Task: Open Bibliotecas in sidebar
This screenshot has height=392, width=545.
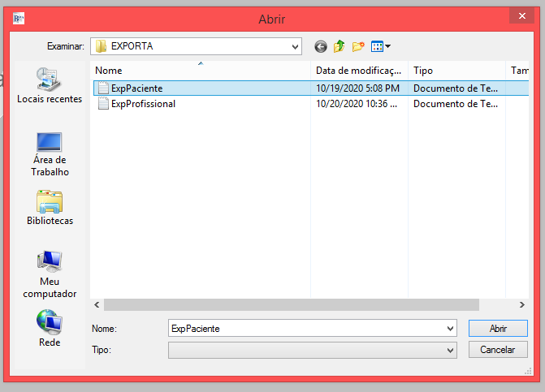Action: (50, 207)
